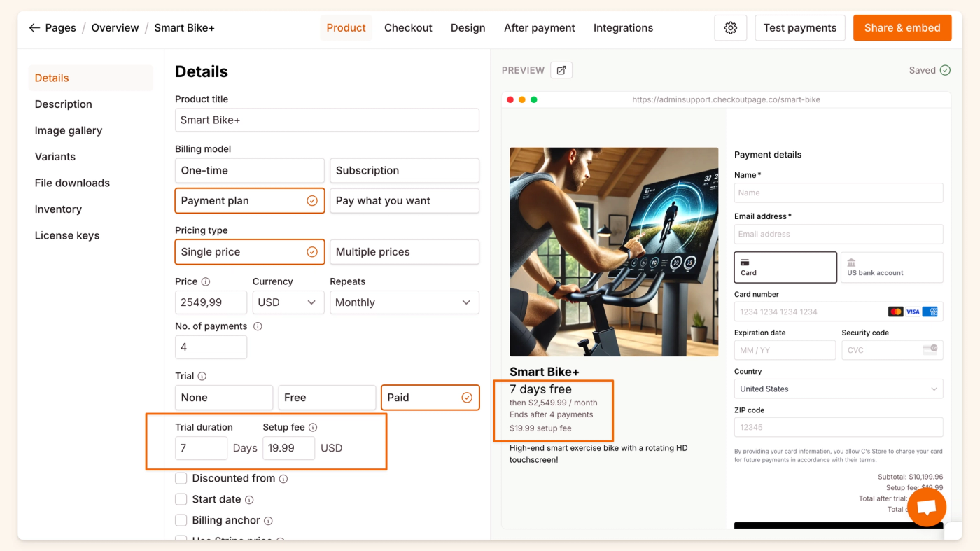Image resolution: width=980 pixels, height=551 pixels.
Task: Select the Payment plan billing model
Action: (x=250, y=201)
